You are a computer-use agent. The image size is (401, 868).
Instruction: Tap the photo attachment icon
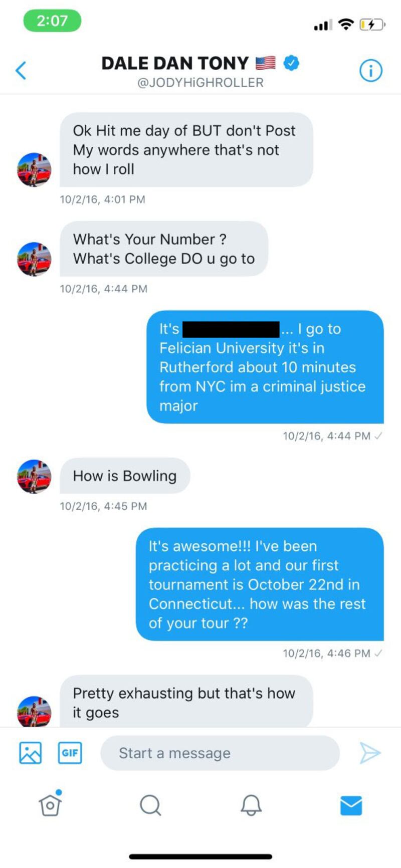coord(30,753)
